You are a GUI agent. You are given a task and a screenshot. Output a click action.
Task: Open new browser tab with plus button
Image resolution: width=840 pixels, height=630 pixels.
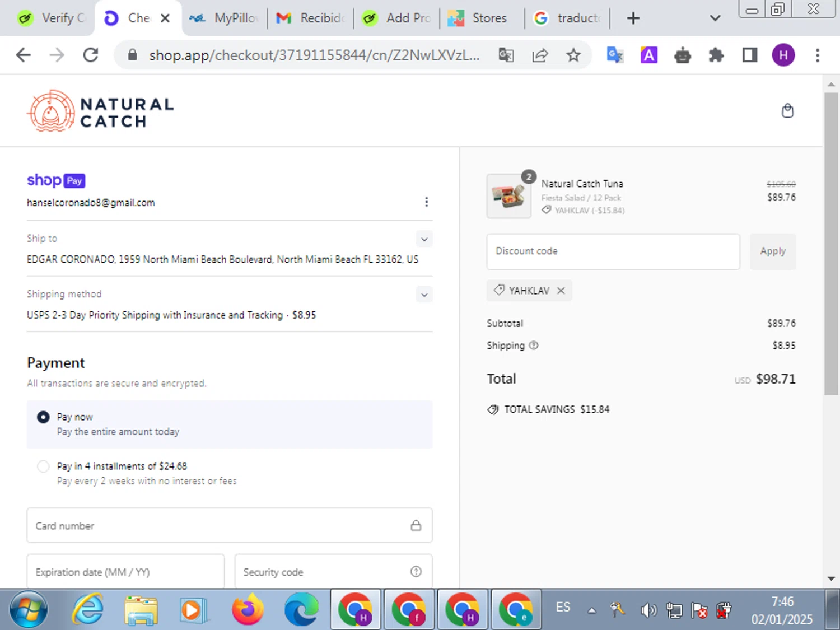pos(633,18)
